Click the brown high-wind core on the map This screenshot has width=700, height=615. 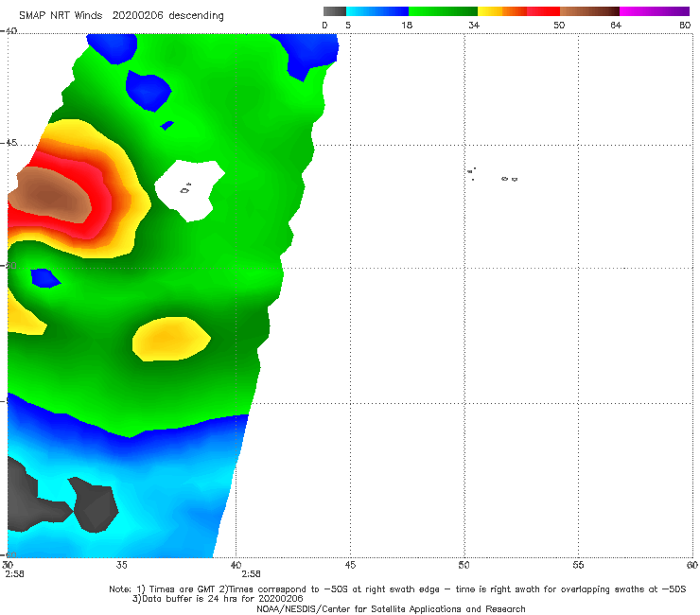coord(49,196)
